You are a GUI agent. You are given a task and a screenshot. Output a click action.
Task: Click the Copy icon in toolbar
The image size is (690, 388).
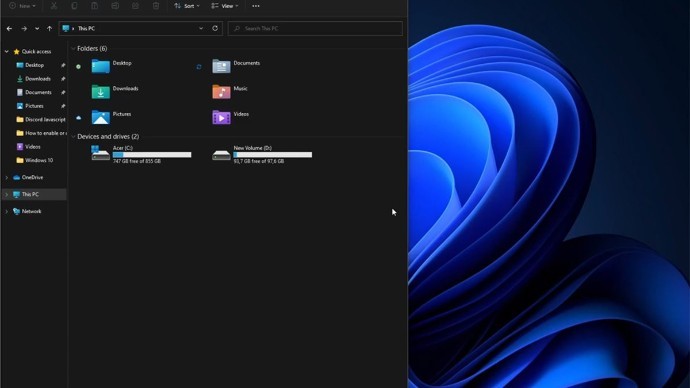[74, 6]
